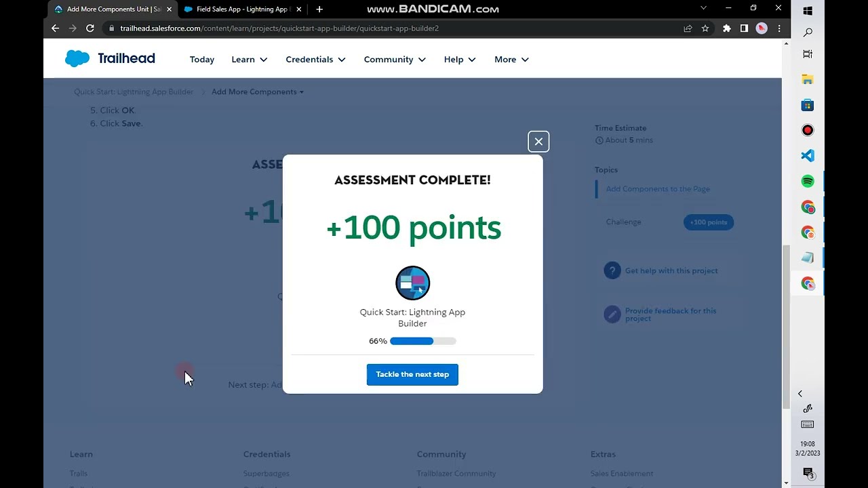Open the Trailblazer Community footer link
Image resolution: width=868 pixels, height=488 pixels.
456,474
